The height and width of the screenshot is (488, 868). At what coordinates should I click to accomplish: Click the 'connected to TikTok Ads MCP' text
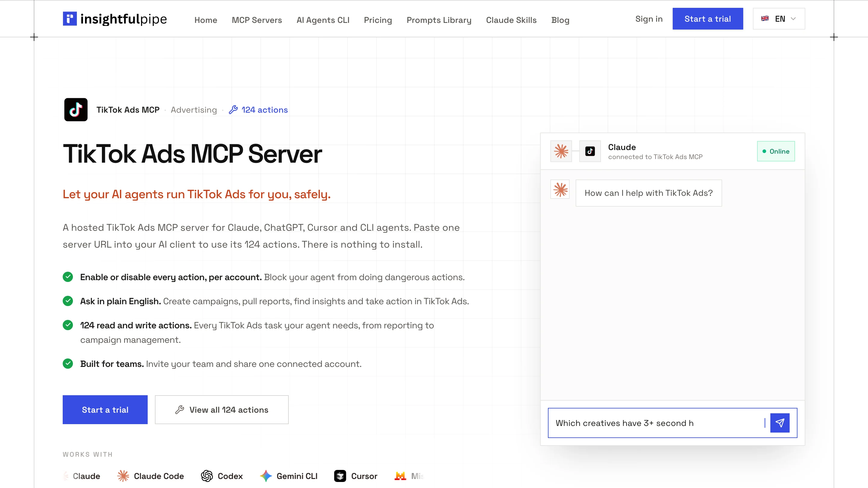[655, 157]
